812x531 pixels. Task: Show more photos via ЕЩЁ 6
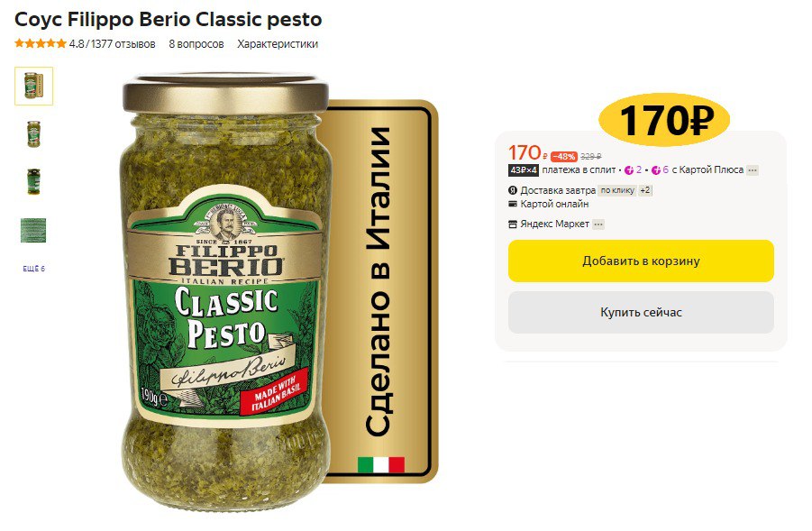33,269
